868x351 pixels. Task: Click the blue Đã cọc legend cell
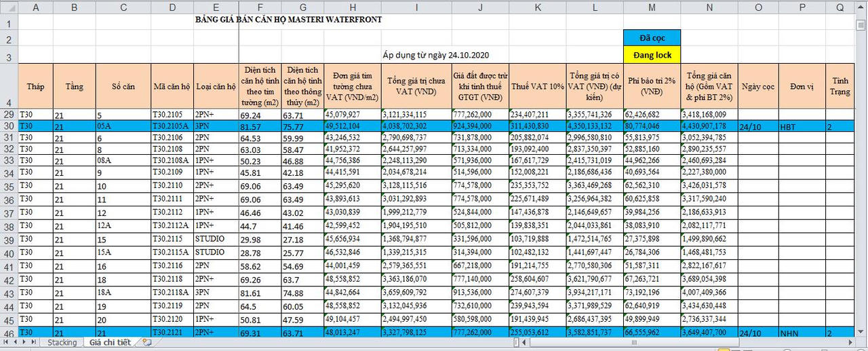tap(652, 38)
